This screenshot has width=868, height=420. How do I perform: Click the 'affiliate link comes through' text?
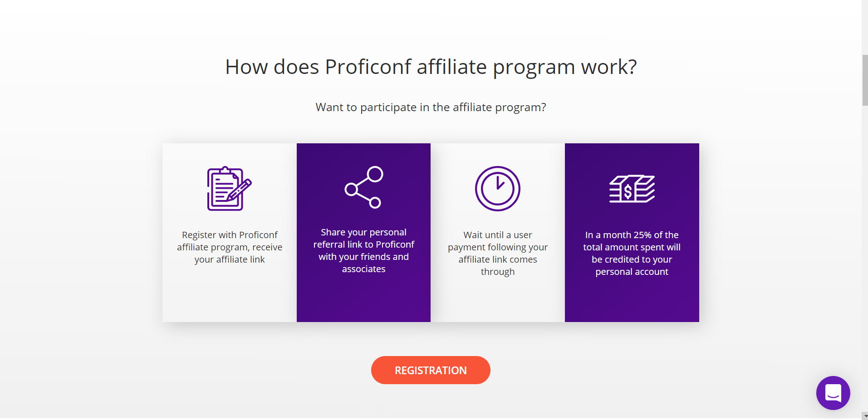click(x=498, y=265)
